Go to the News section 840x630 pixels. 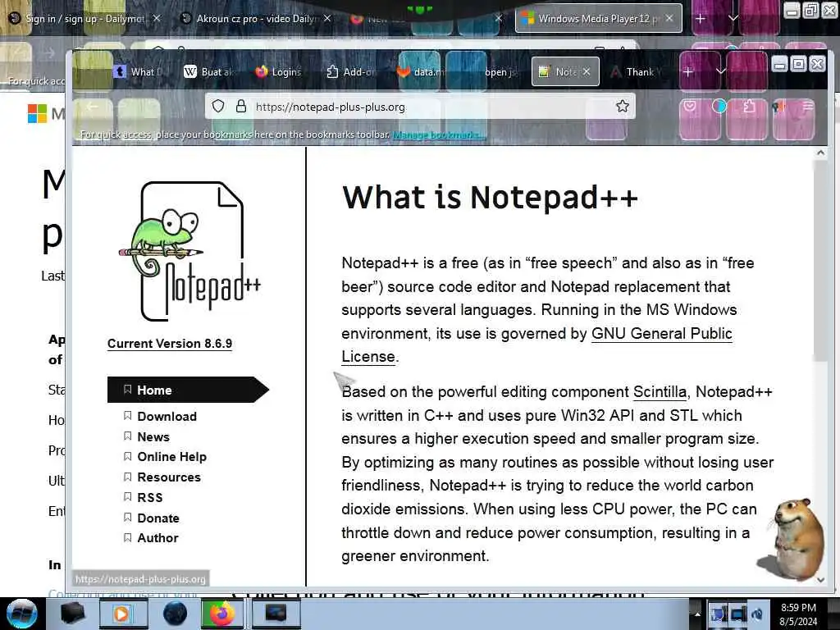point(153,436)
